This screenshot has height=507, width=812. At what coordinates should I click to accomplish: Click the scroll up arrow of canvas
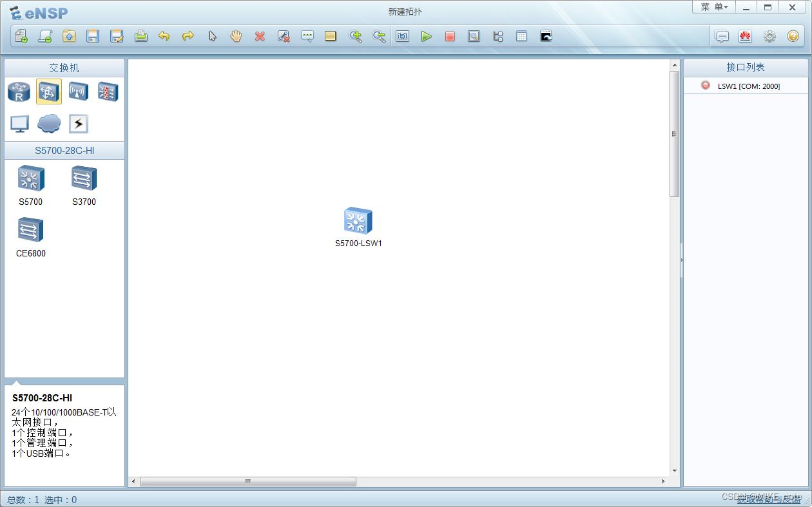coord(675,65)
